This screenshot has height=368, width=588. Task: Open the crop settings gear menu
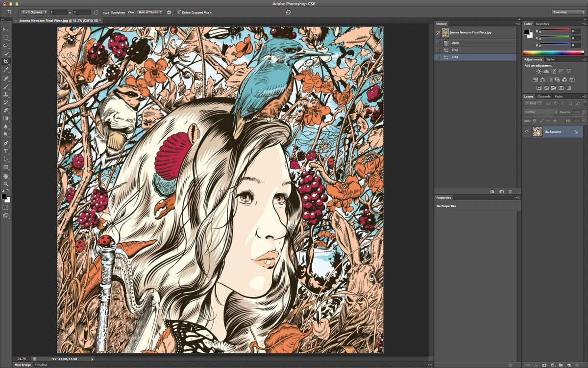(169, 12)
